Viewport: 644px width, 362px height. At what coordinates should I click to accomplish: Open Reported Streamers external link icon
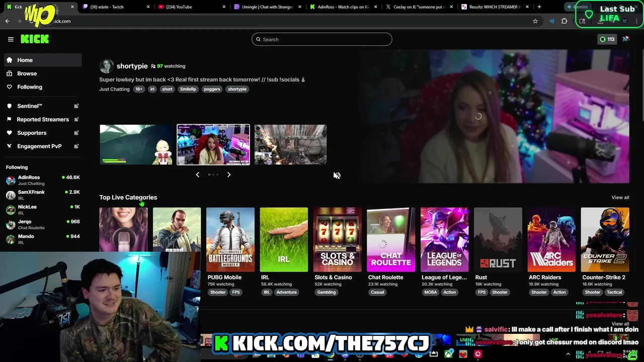coord(76,120)
